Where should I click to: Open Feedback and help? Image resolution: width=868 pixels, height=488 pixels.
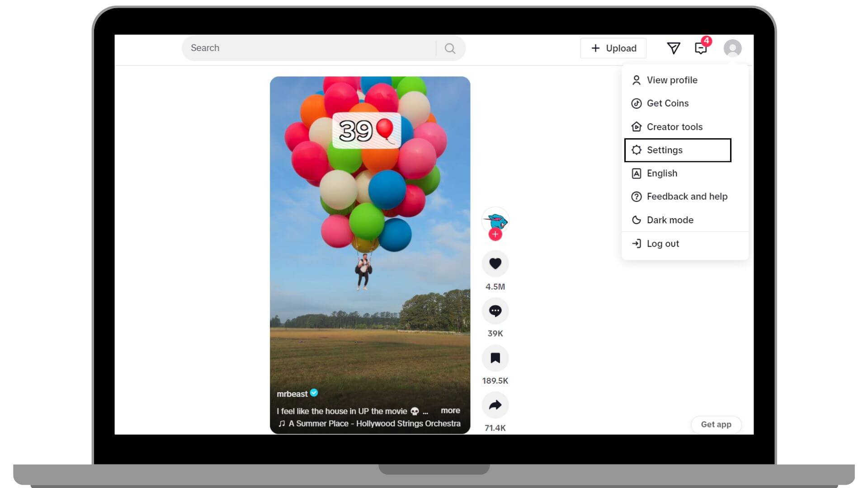click(x=685, y=197)
